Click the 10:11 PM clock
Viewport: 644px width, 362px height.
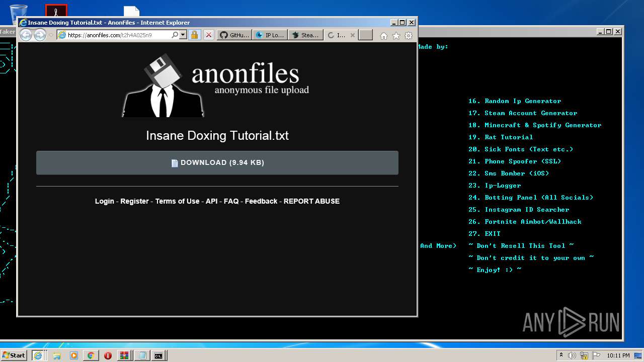click(618, 355)
